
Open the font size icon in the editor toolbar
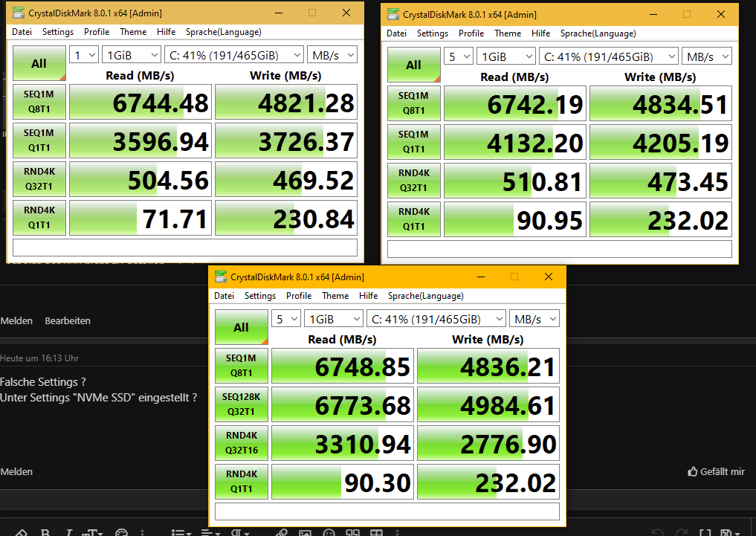pos(92,532)
